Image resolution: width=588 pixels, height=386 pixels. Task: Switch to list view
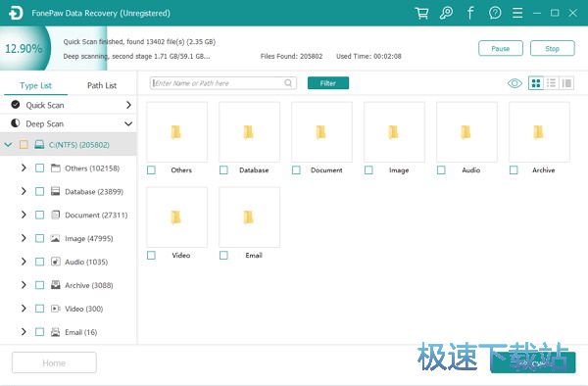[551, 83]
